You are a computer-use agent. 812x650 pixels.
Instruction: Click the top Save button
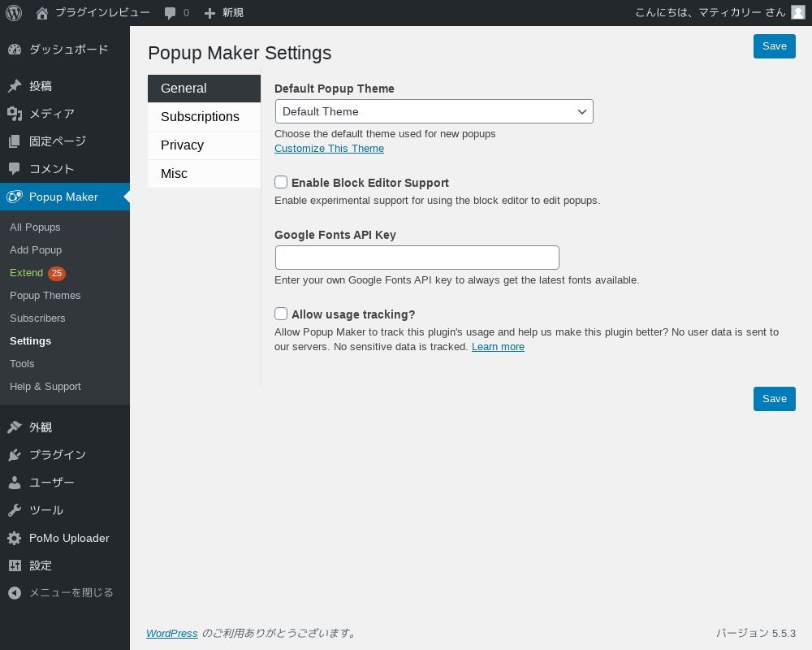tap(774, 46)
